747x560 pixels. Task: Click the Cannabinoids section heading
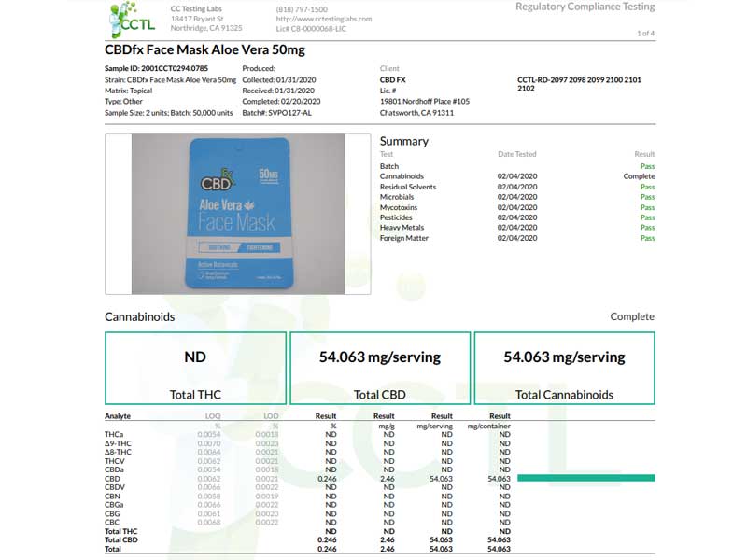click(x=139, y=316)
